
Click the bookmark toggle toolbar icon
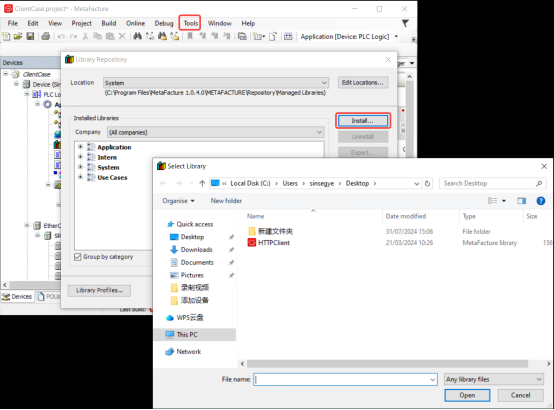coord(190,36)
